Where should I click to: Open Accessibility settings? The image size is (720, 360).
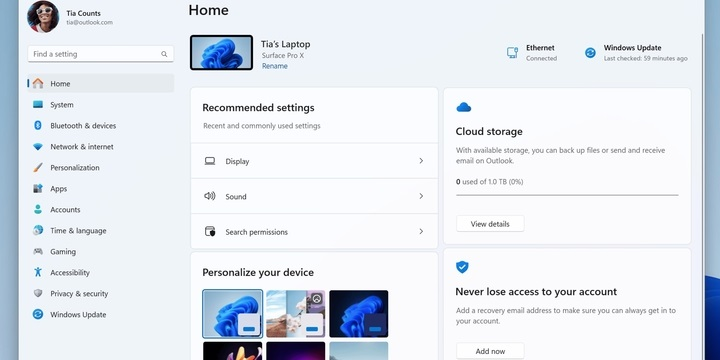[101, 272]
